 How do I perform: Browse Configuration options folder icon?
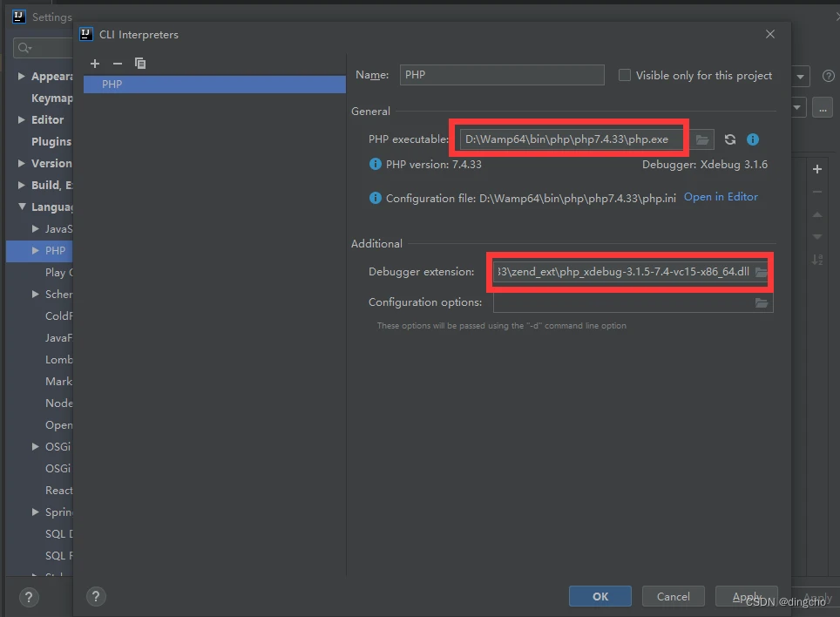(x=762, y=303)
